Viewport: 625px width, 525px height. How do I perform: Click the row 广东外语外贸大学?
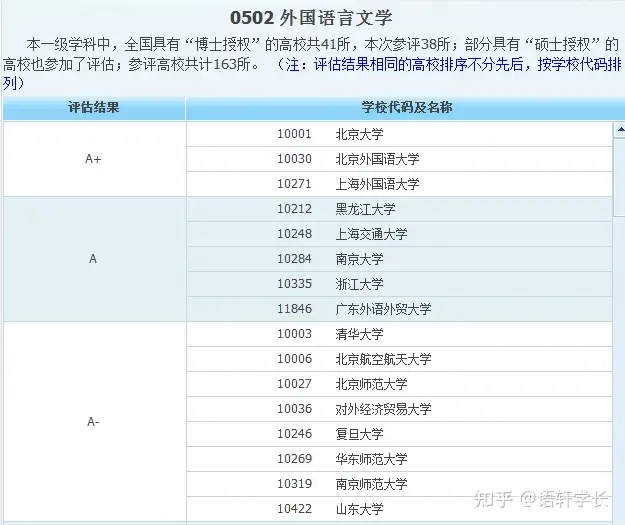pyautogui.click(x=399, y=309)
